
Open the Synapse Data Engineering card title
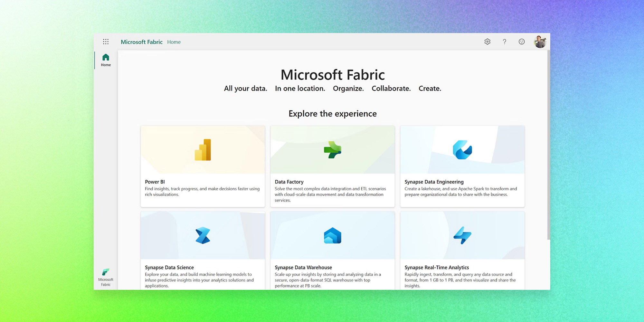(x=434, y=182)
